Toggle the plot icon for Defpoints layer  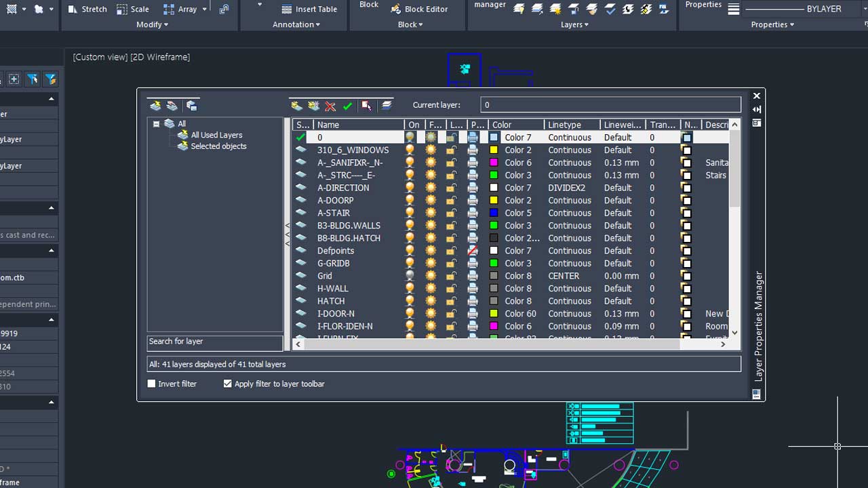coord(473,251)
